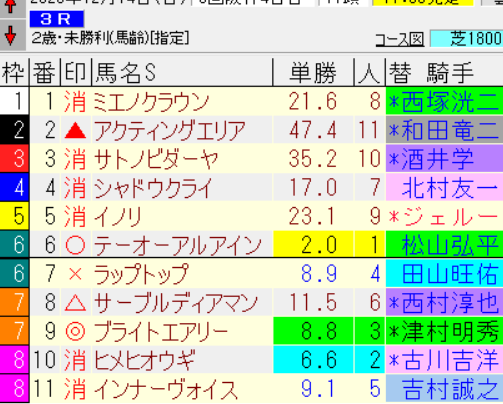Click the 2.0 win odds value
Screen dimensions: 503x404
pyautogui.click(x=319, y=245)
